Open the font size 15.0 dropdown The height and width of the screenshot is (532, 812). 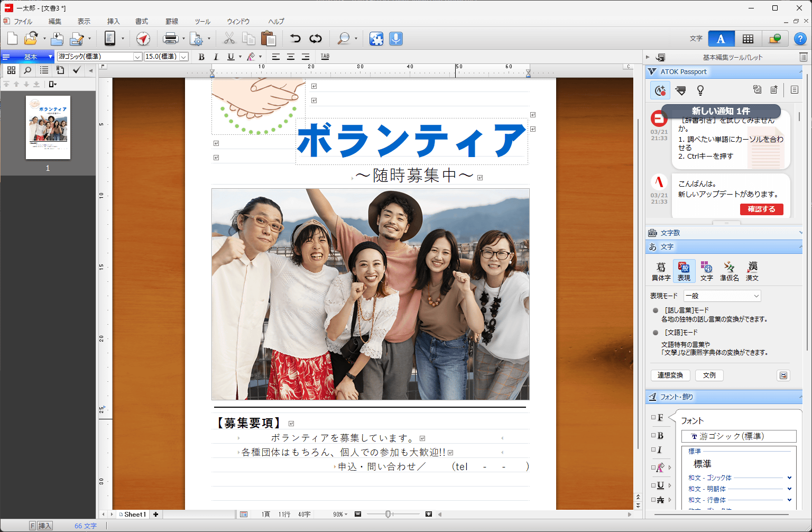click(x=183, y=57)
